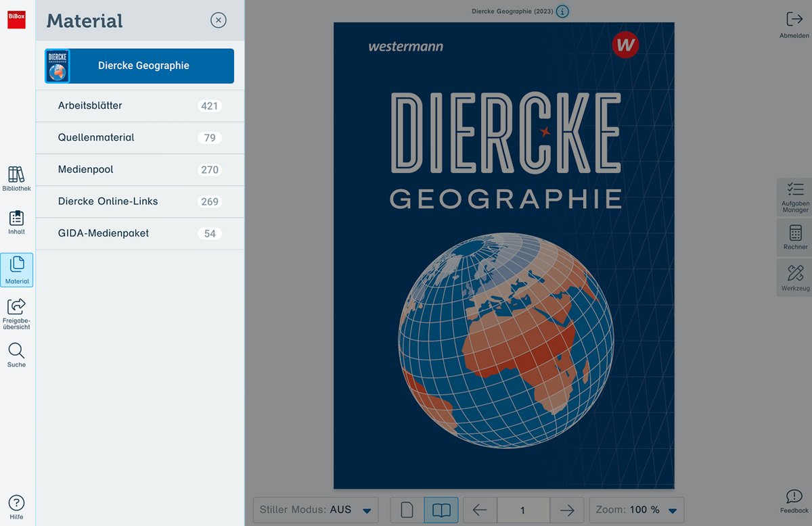Viewport: 812px width, 526px height.
Task: Open the Aufgaben Manager icon
Action: click(795, 197)
